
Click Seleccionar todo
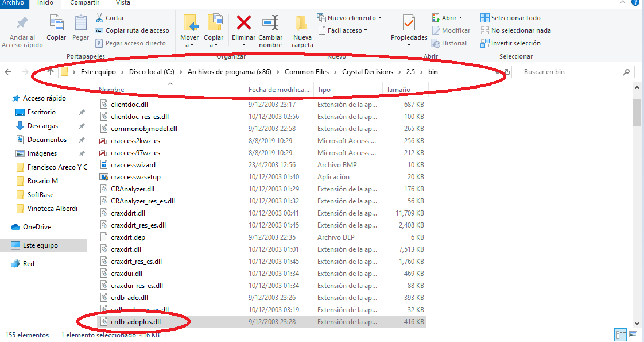510,18
